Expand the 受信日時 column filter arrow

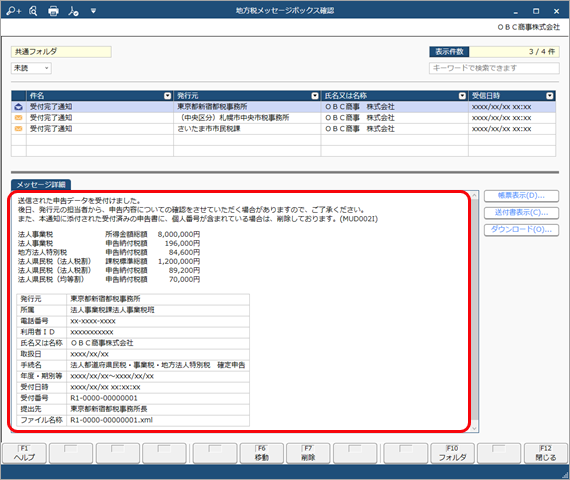point(550,96)
